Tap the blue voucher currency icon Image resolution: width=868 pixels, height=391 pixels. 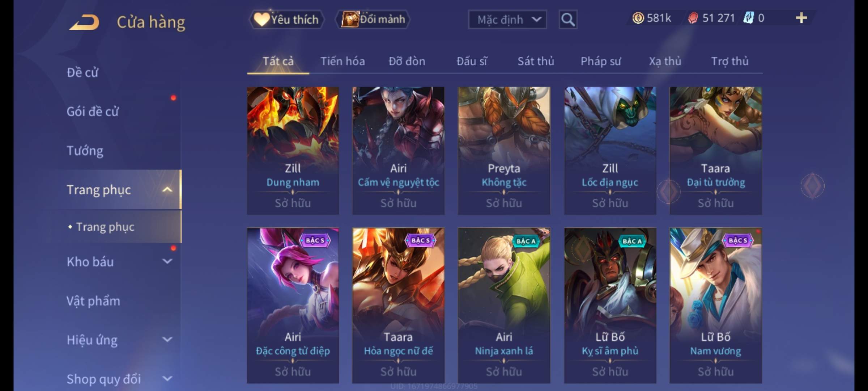(x=748, y=18)
